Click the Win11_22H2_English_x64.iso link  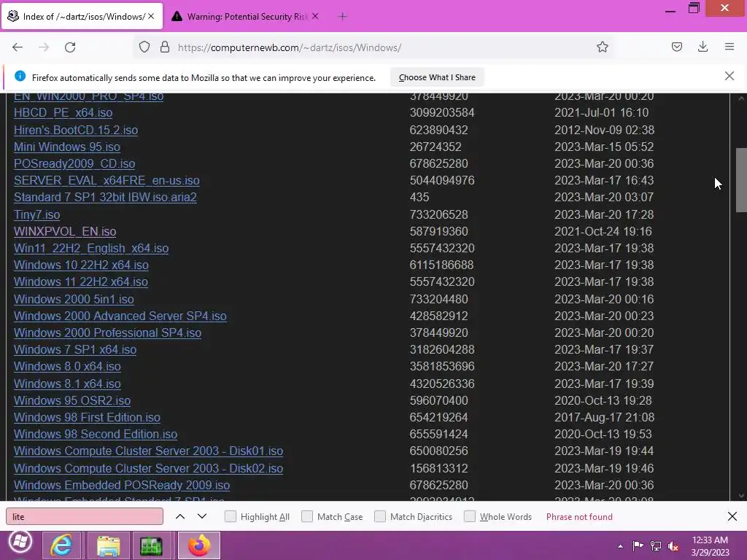(91, 248)
